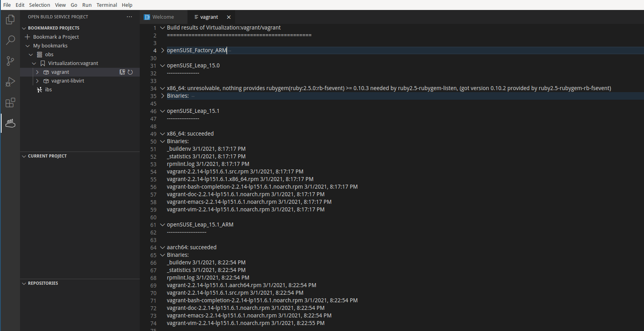644x331 pixels.
Task: Open the File menu
Action: click(7, 5)
